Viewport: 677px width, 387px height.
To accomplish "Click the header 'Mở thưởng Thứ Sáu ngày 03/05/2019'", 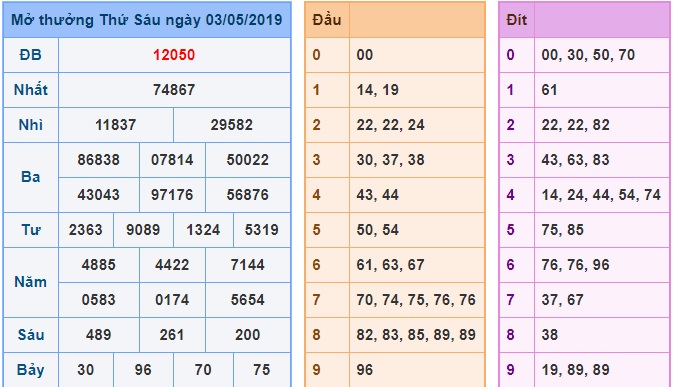I will pos(147,20).
